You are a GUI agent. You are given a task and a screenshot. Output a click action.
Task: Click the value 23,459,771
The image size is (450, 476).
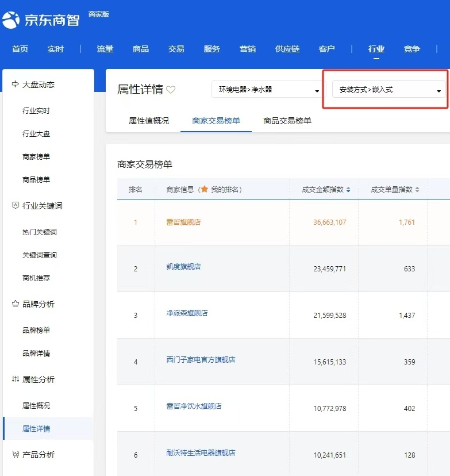(x=329, y=268)
